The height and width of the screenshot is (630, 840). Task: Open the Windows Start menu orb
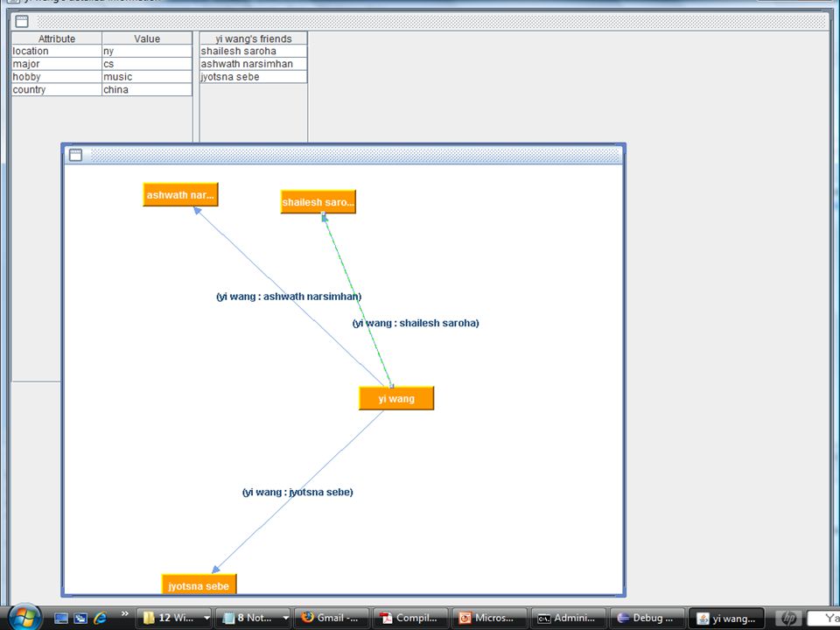point(24,617)
